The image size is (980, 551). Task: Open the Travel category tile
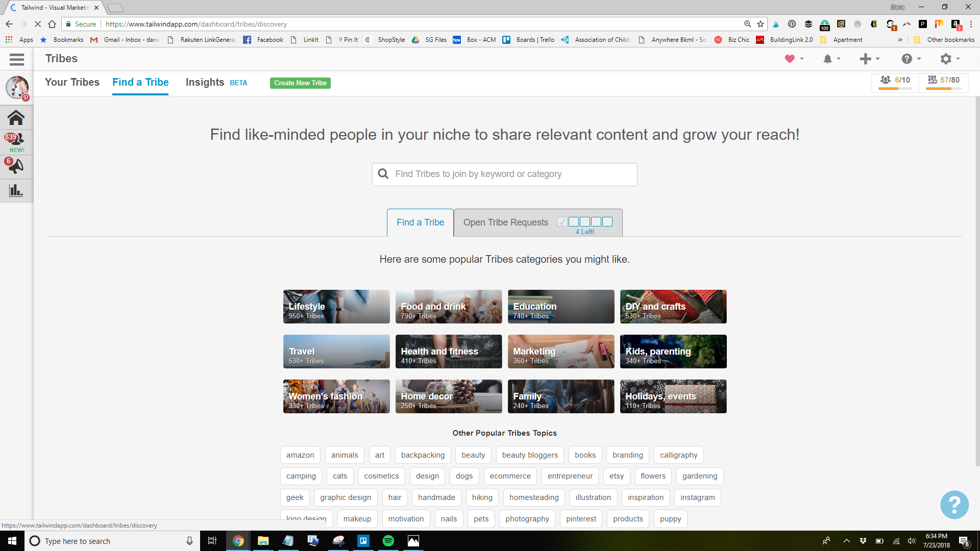tap(336, 352)
